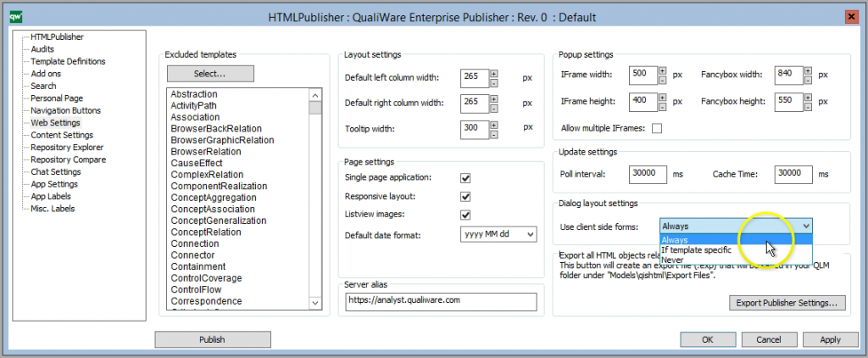Select ControlFlow in templates list
This screenshot has height=358, width=868.
click(x=196, y=289)
